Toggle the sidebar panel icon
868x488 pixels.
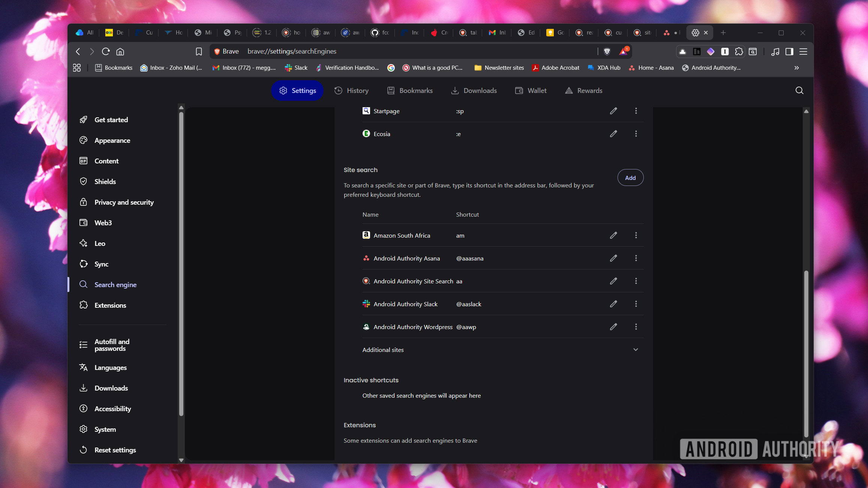789,51
